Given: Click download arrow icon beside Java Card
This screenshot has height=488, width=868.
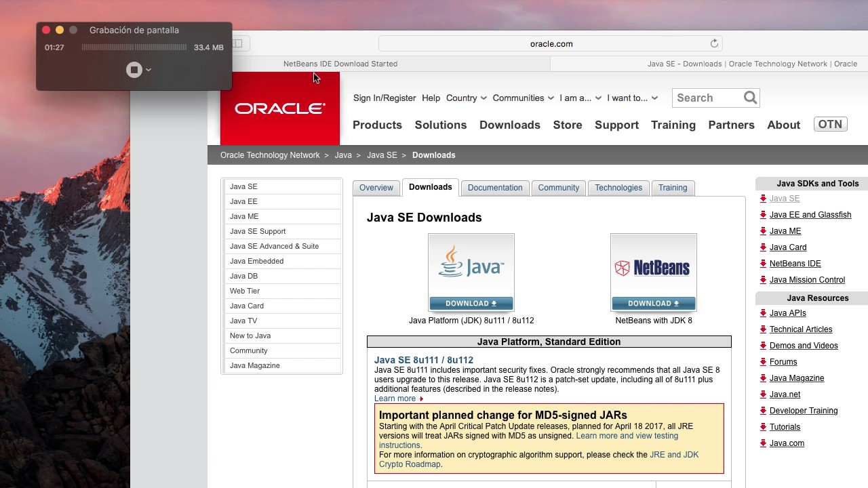Looking at the screenshot, I should (x=763, y=247).
